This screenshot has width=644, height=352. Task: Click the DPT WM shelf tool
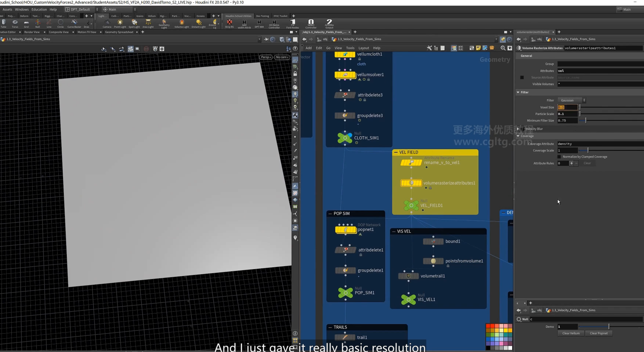pos(259,24)
